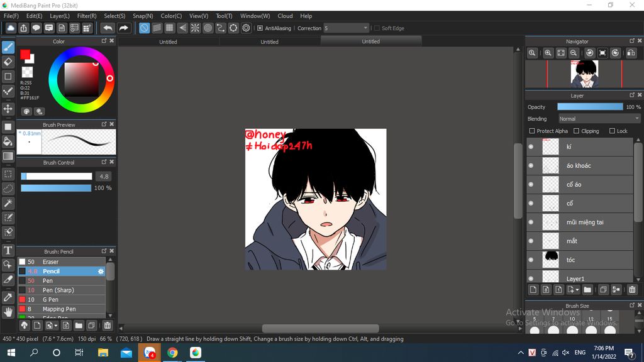Select the Eraser tool in left toolbar
Image resolution: width=644 pixels, height=362 pixels.
8,62
